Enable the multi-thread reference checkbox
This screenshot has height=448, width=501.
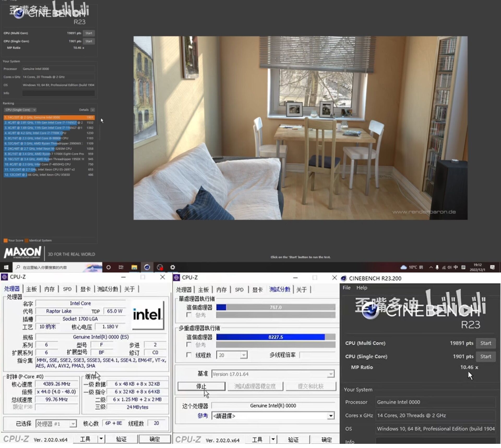tap(189, 344)
